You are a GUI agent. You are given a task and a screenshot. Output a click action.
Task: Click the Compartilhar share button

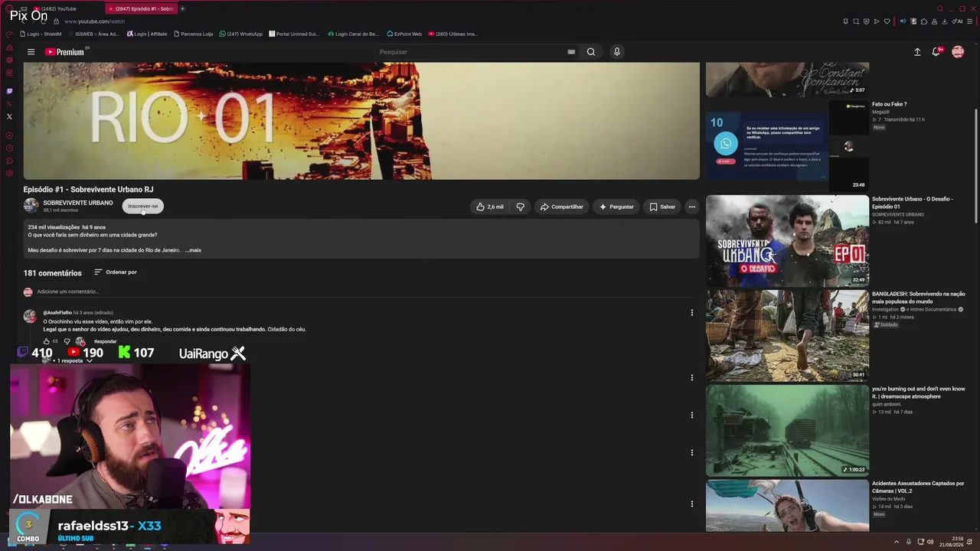[562, 207]
